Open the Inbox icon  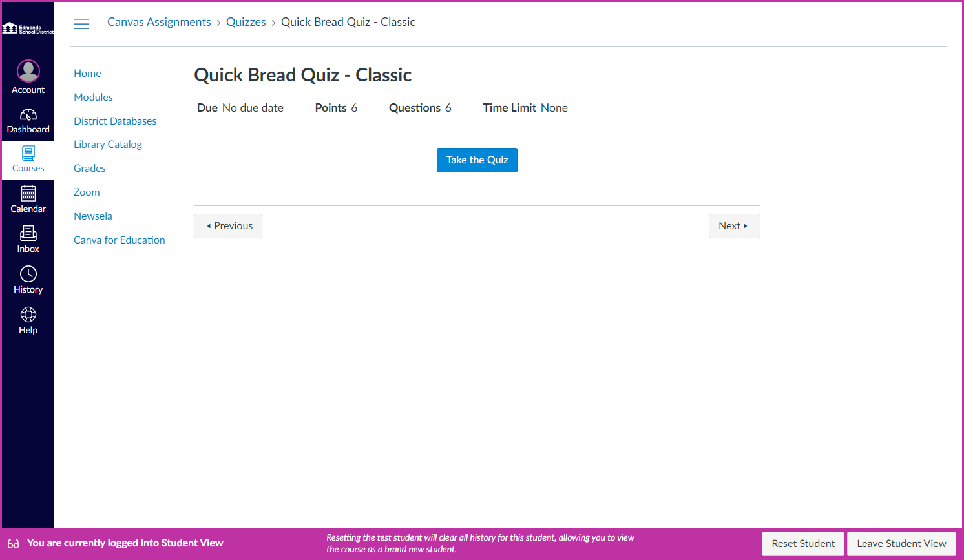tap(28, 233)
